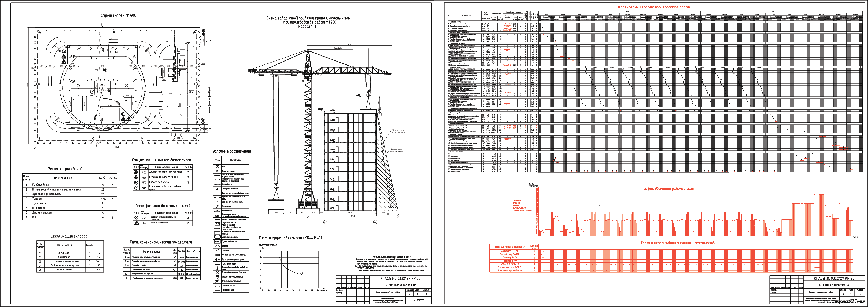Click the W39 crane warning triangle symbol
The image size is (868, 307).
pyautogui.click(x=136, y=177)
